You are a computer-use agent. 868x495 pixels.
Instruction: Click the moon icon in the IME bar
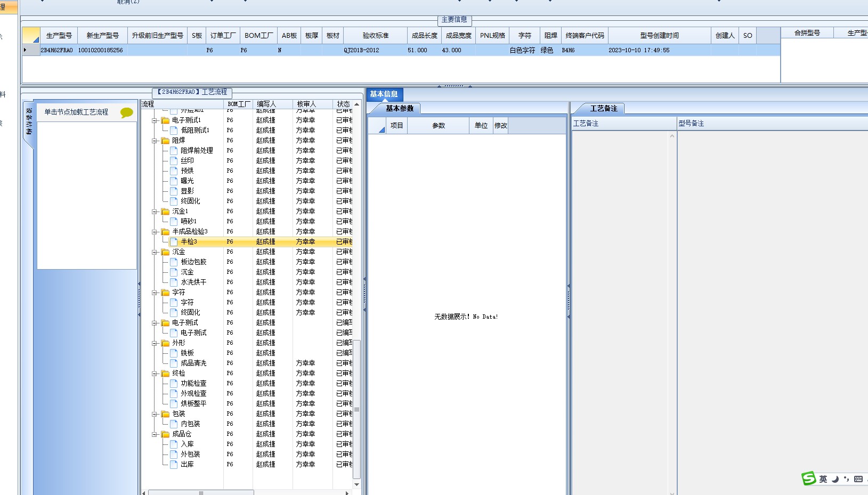tap(835, 479)
